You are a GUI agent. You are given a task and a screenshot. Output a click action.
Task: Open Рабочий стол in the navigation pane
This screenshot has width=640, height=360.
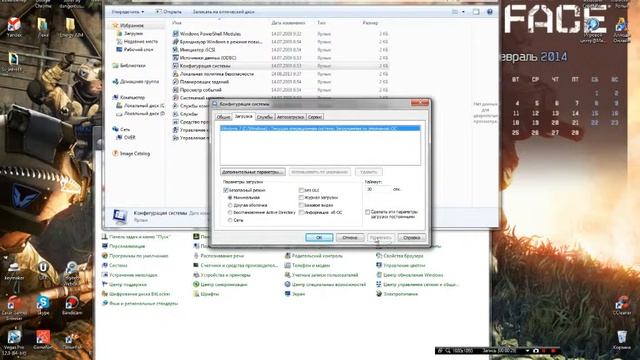tap(138, 49)
